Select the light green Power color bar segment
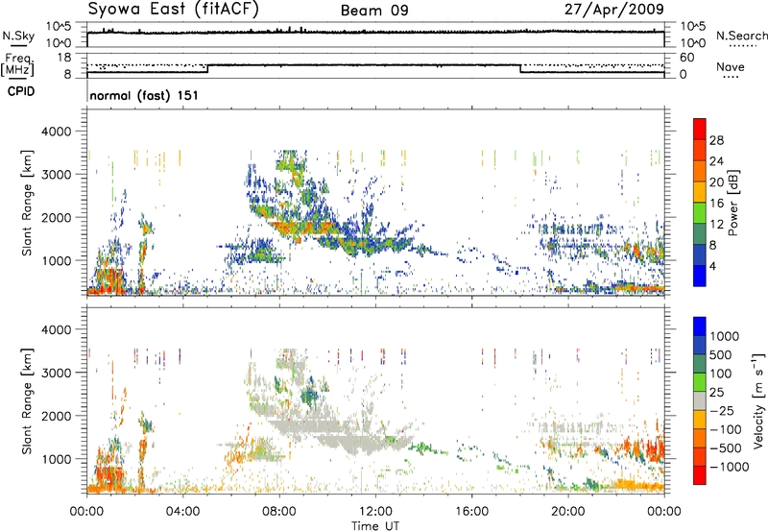The image size is (768, 532). coord(700,213)
